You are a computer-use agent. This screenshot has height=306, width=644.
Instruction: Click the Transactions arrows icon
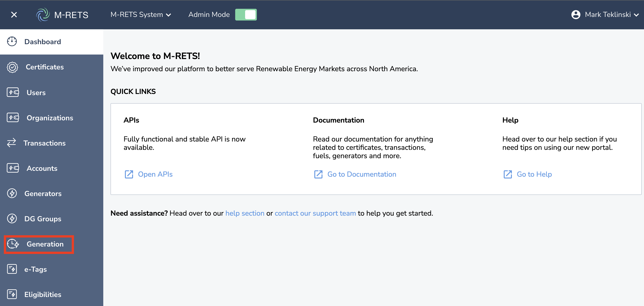pyautogui.click(x=11, y=143)
